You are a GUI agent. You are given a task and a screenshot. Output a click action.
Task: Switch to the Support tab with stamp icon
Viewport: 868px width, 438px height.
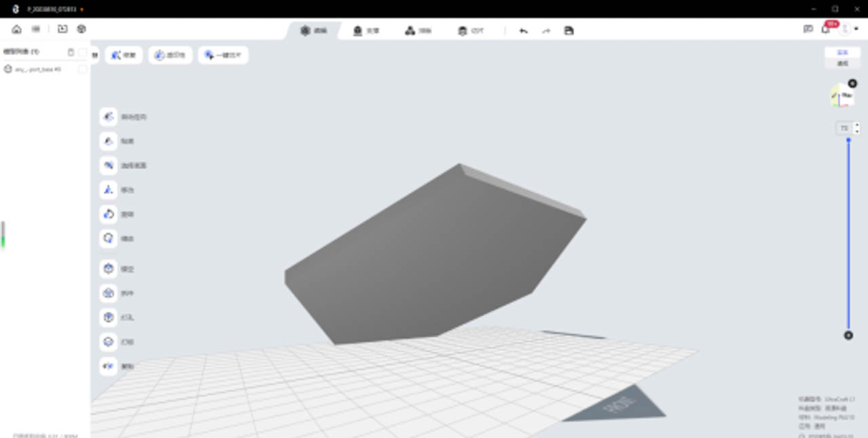[x=366, y=31]
